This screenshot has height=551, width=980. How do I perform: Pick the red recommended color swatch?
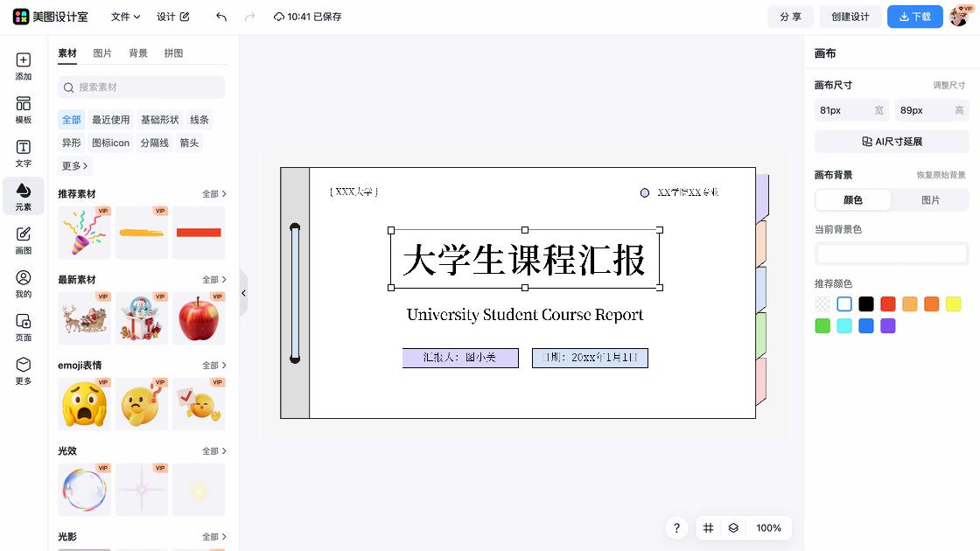point(887,304)
